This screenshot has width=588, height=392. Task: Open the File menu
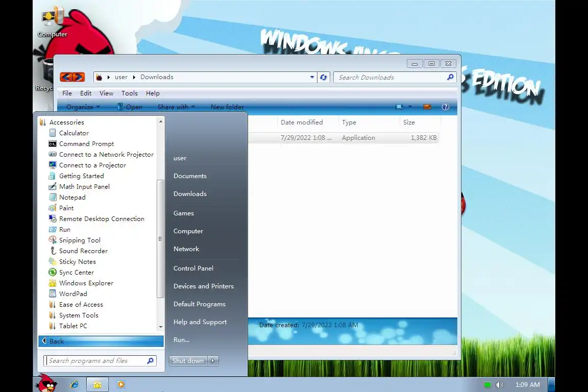tap(67, 93)
